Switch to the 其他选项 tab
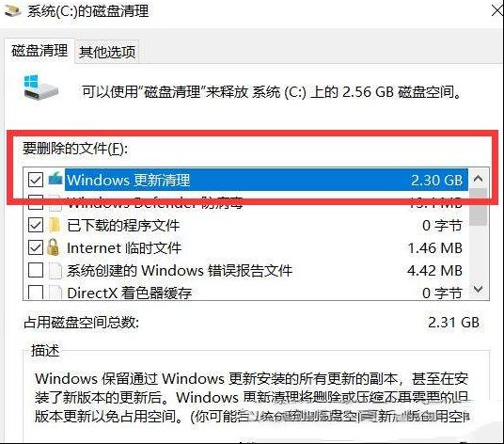This screenshot has height=444, width=504. (x=107, y=52)
